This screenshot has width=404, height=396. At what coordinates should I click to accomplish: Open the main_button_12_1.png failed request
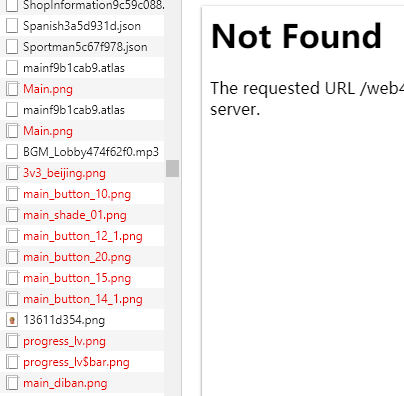pyautogui.click(x=82, y=236)
